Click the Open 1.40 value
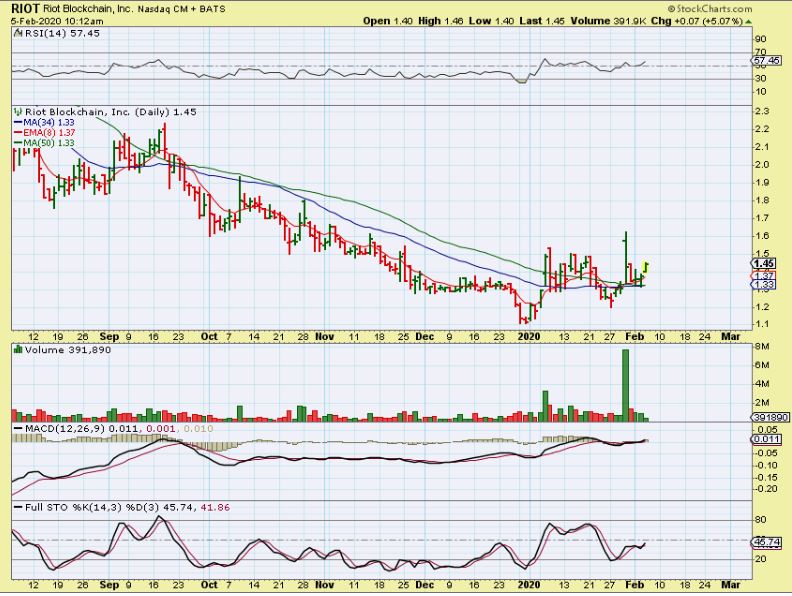792x596 pixels. coord(388,21)
